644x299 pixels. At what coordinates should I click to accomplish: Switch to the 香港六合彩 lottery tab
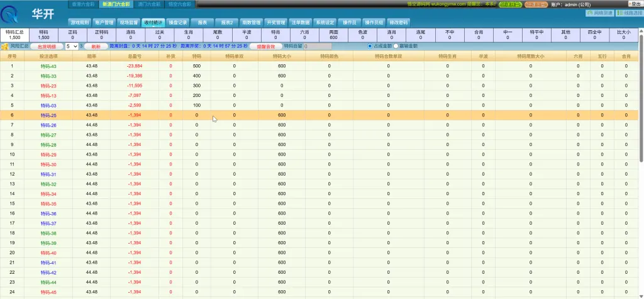(x=82, y=4)
